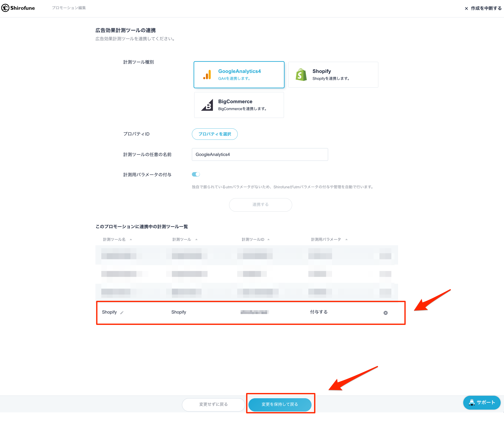This screenshot has width=504, height=422.
Task: Click the 計測ツール種別 label
Action: (x=139, y=62)
